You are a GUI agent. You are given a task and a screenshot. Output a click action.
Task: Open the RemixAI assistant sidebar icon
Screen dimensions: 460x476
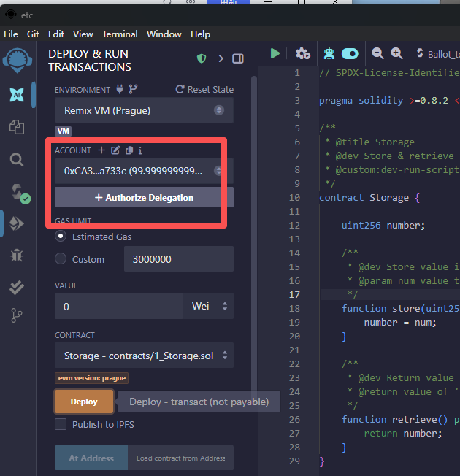point(17,95)
